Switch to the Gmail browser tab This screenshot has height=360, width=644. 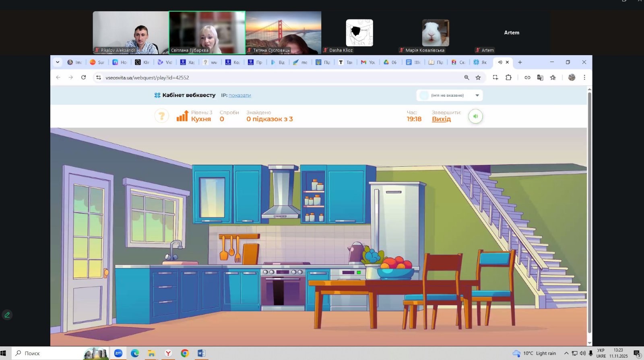coord(367,62)
